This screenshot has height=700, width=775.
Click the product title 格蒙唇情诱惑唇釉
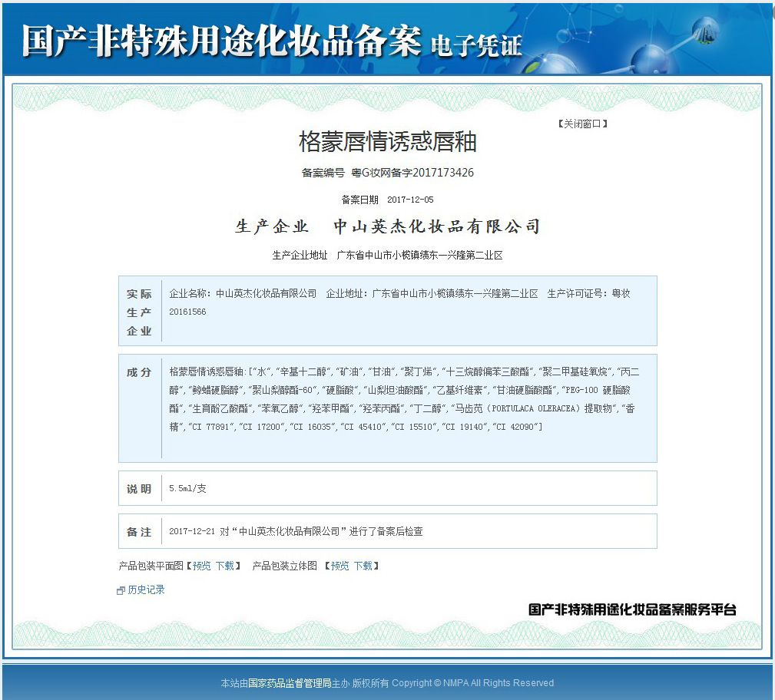pos(387,142)
